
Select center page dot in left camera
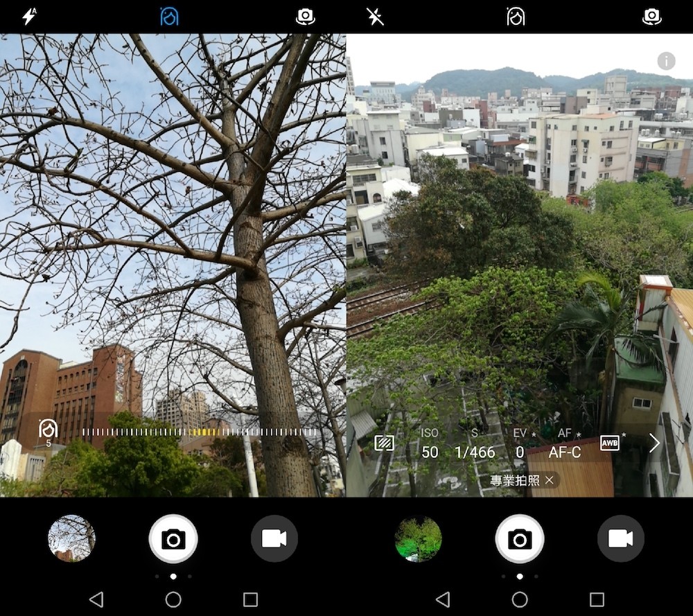coord(173,577)
